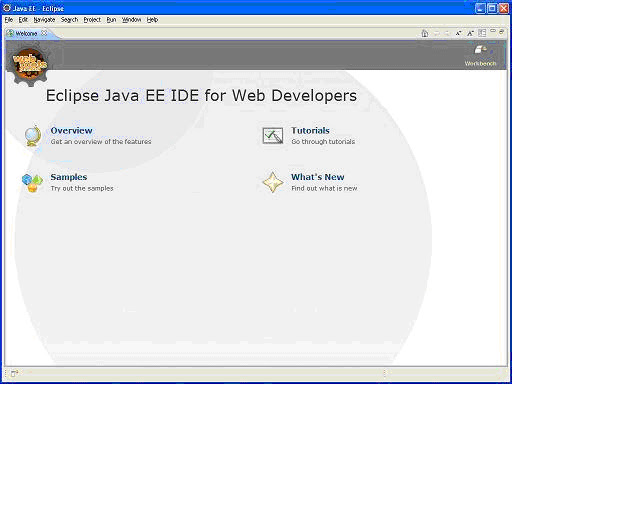Viewport: 640px width, 512px height.
Task: Click the What's New star icon
Action: click(273, 182)
